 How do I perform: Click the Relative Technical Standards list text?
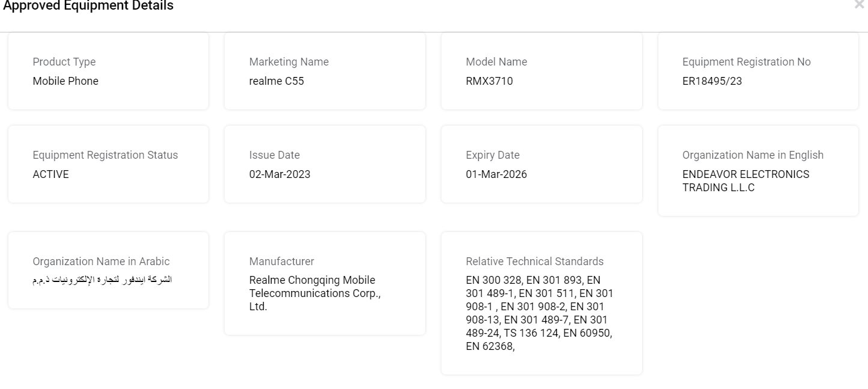pyautogui.click(x=539, y=313)
